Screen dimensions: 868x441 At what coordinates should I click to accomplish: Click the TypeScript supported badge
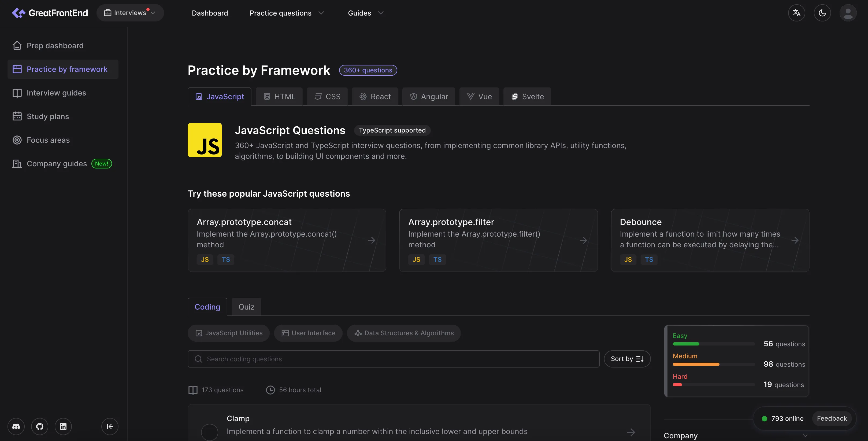click(392, 130)
